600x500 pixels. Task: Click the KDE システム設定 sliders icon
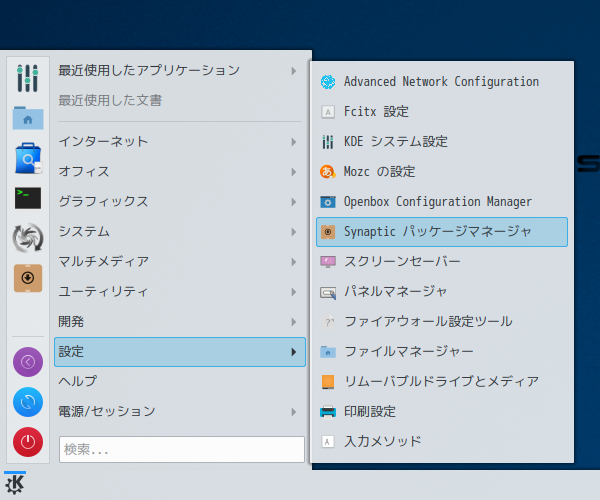[x=328, y=142]
